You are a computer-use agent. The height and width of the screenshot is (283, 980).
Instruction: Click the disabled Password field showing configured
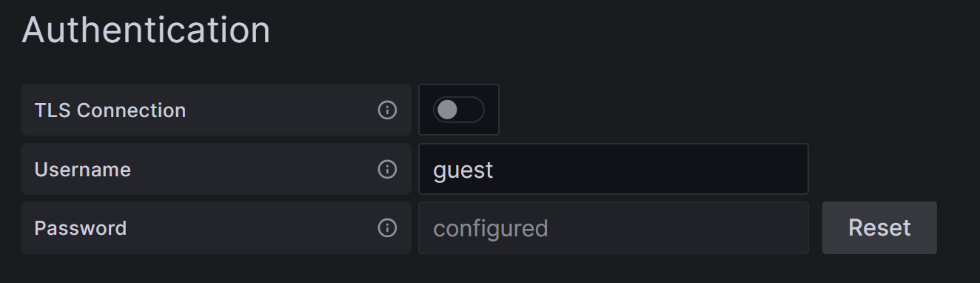point(613,227)
